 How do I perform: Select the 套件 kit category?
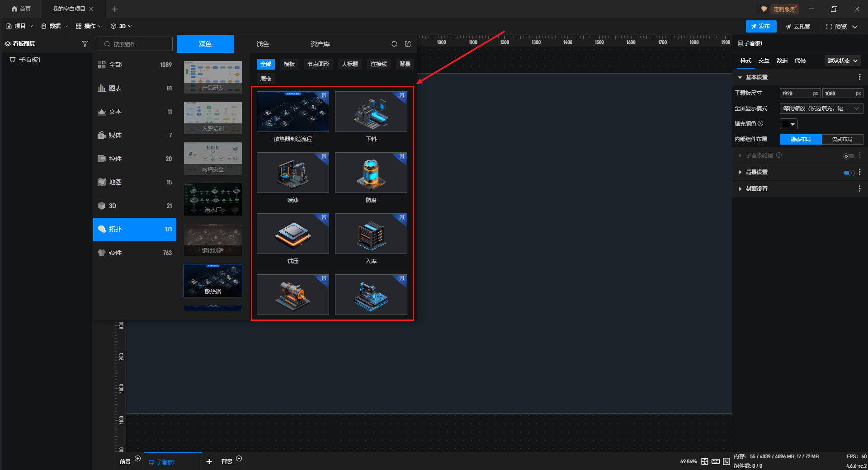tap(135, 253)
